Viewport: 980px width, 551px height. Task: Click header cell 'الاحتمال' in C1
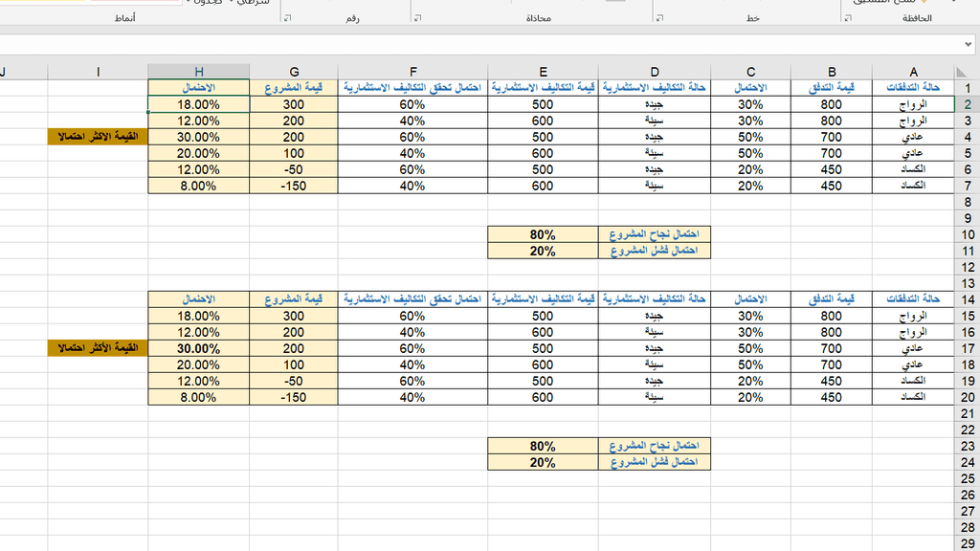750,88
